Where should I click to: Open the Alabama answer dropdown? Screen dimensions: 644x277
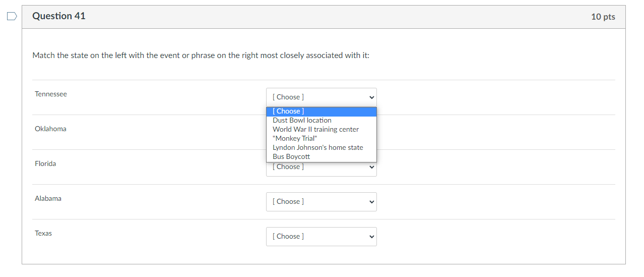tap(321, 201)
